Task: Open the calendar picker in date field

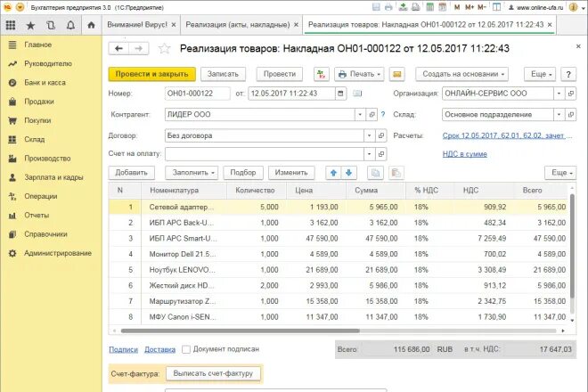Action: (x=340, y=94)
